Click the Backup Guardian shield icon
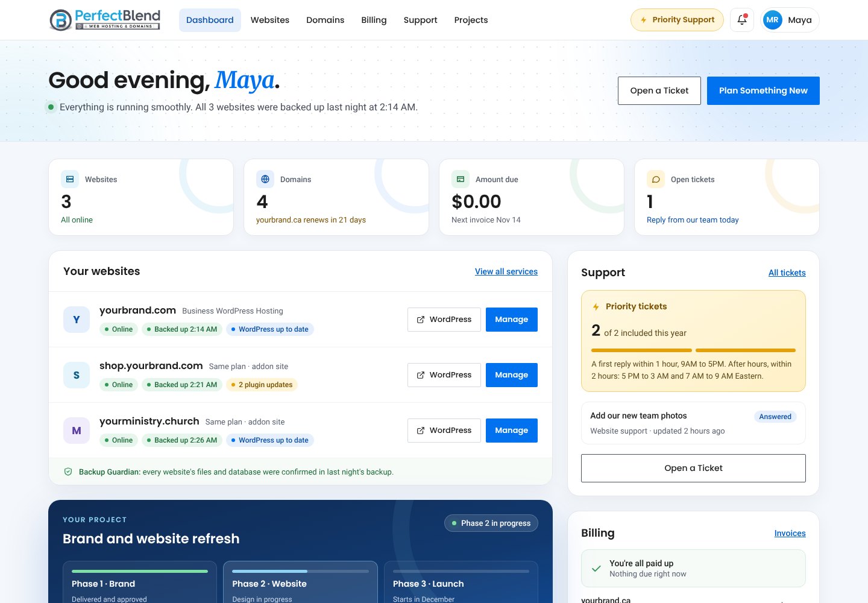The image size is (868, 603). pos(68,472)
